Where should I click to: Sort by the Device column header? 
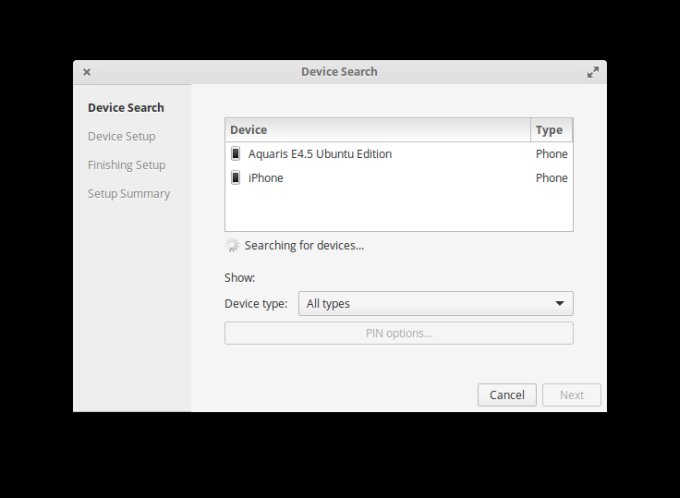coord(377,130)
